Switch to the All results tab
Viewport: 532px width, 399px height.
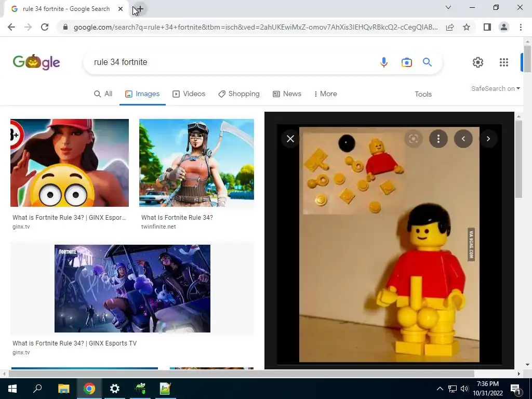pyautogui.click(x=103, y=94)
